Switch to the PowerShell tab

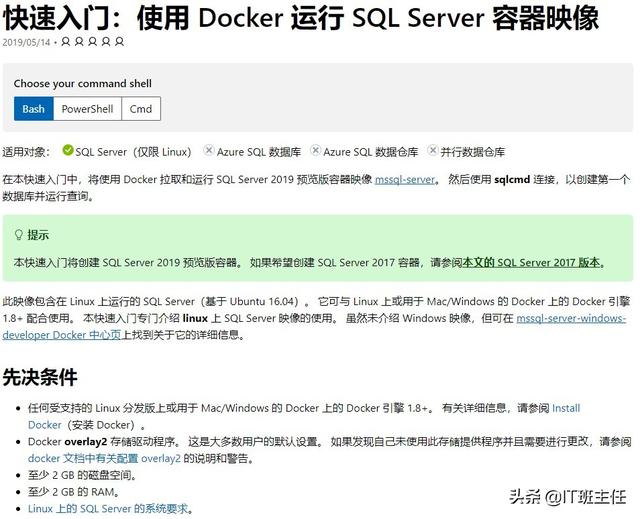pos(87,109)
